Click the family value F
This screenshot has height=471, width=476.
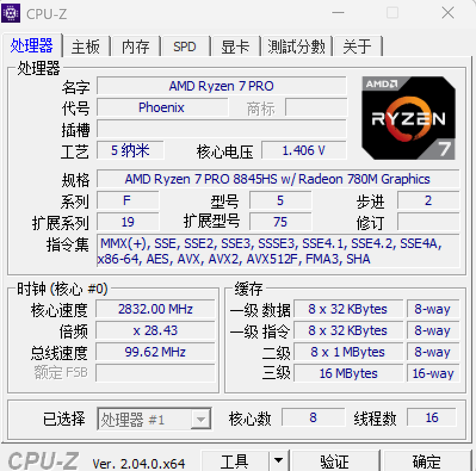[128, 200]
